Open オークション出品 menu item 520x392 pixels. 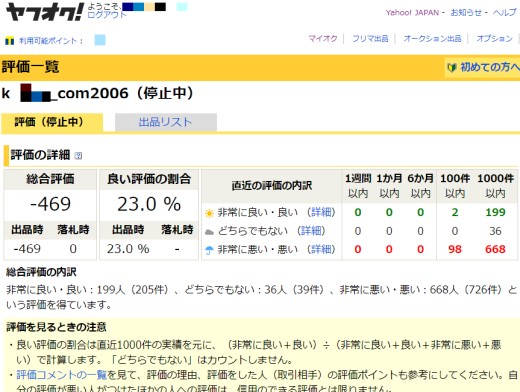(432, 39)
